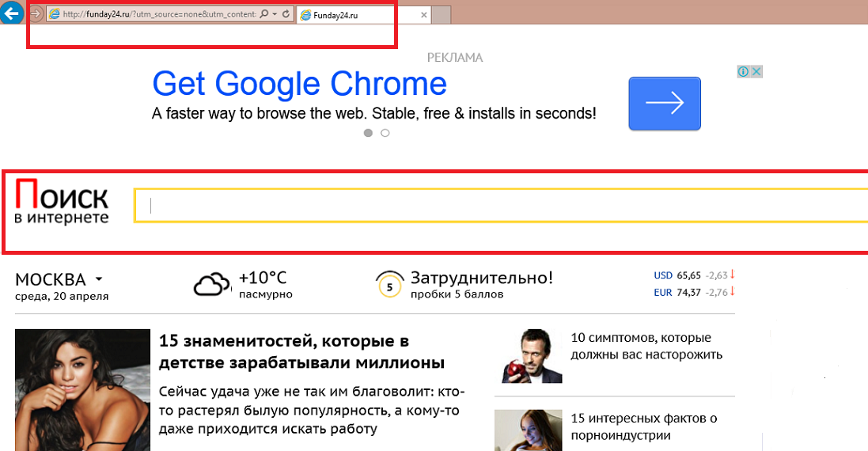Click the ad info icon
868x451 pixels.
coord(744,71)
